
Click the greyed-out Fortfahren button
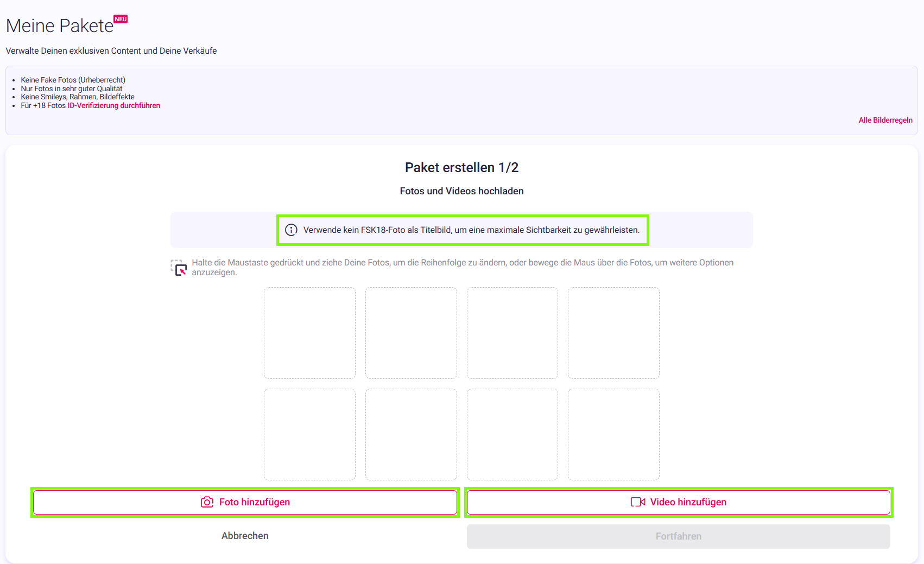(679, 536)
